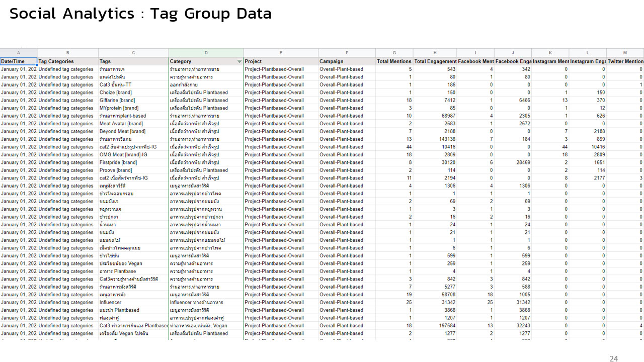The width and height of the screenshot is (644, 362).
Task: Select column C header
Action: [x=133, y=53]
